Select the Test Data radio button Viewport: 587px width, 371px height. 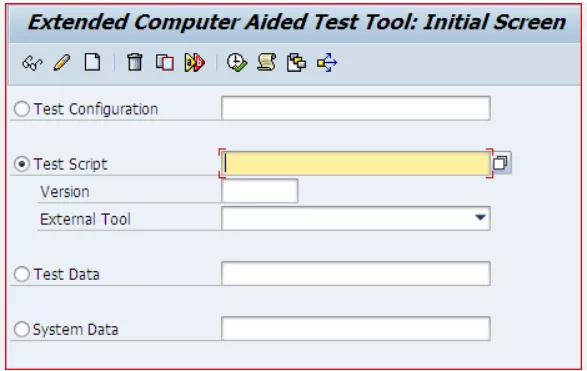[x=22, y=274]
